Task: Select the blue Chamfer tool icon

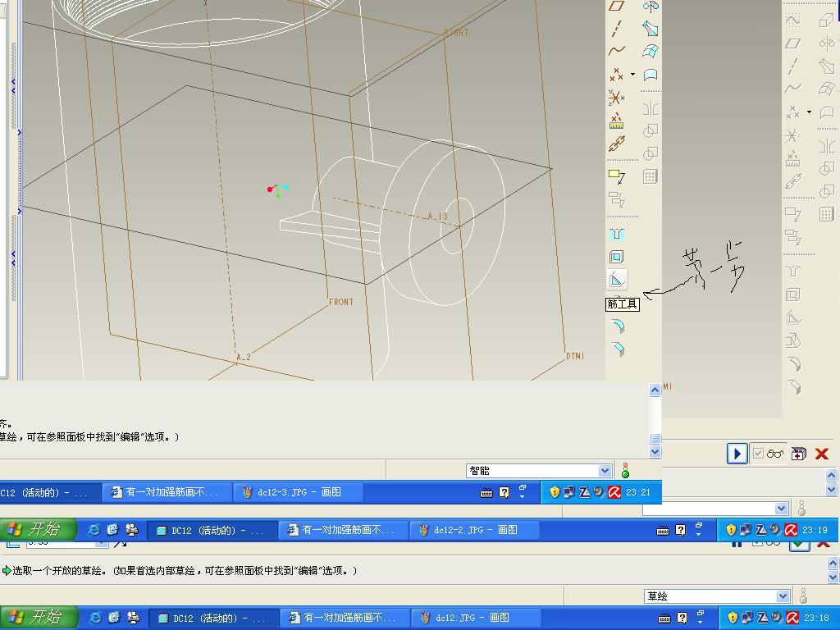Action: (618, 349)
